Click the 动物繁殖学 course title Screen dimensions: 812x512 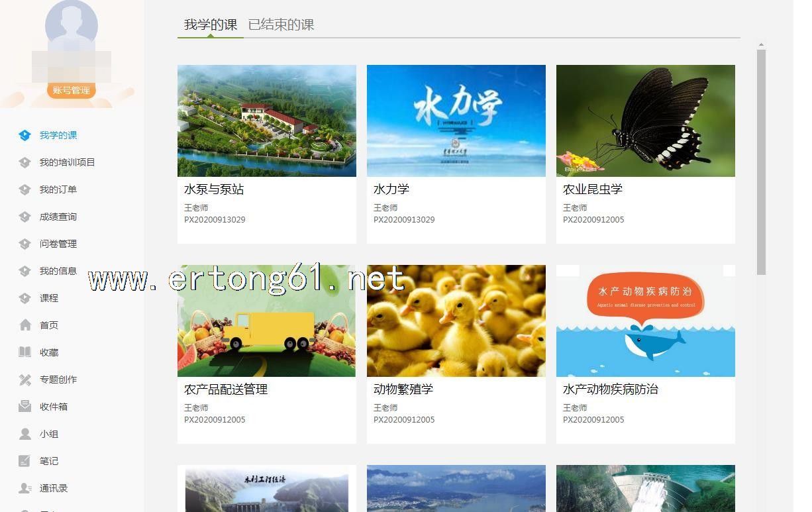[403, 389]
